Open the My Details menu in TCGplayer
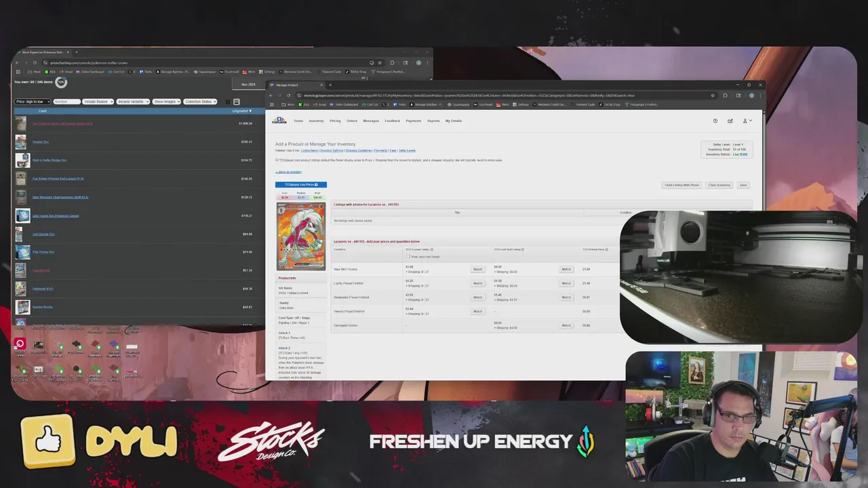Viewport: 868px width, 488px height. pyautogui.click(x=454, y=121)
